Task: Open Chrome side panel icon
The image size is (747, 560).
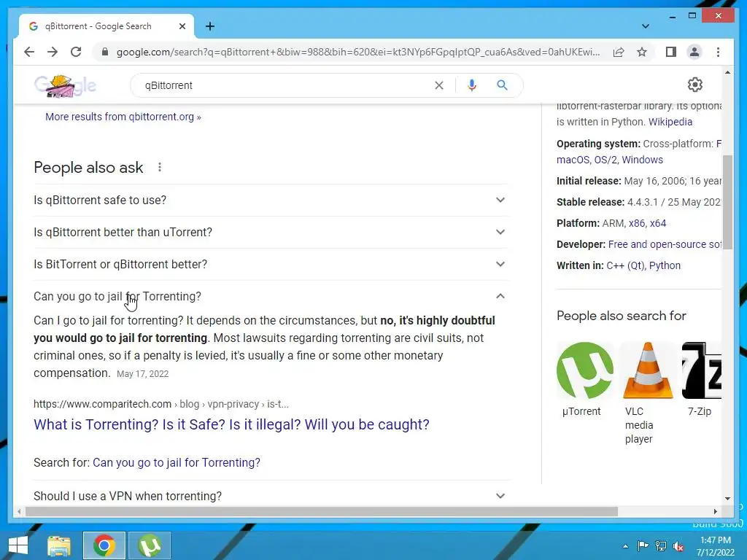Action: point(671,52)
